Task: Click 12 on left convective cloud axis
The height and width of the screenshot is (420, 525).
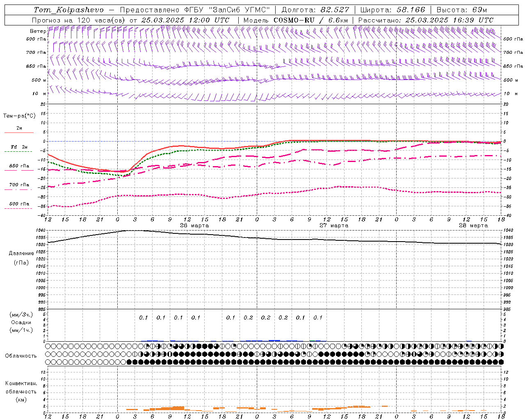Action: (44, 372)
